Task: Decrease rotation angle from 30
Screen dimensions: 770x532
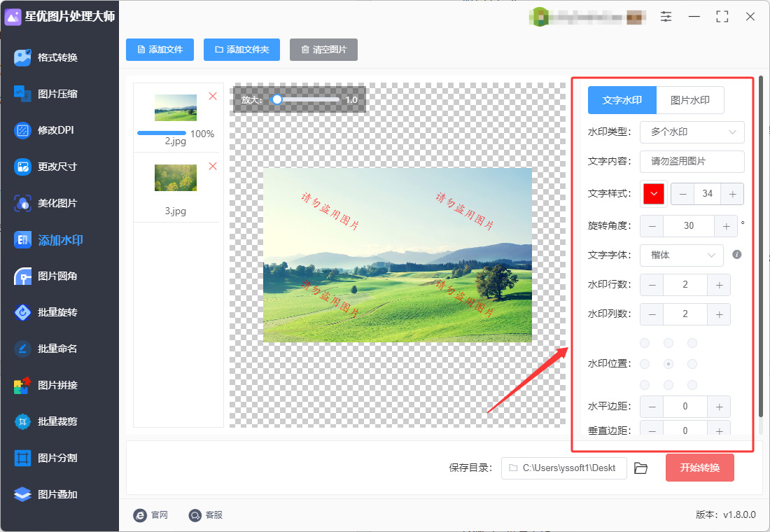Action: tap(652, 226)
